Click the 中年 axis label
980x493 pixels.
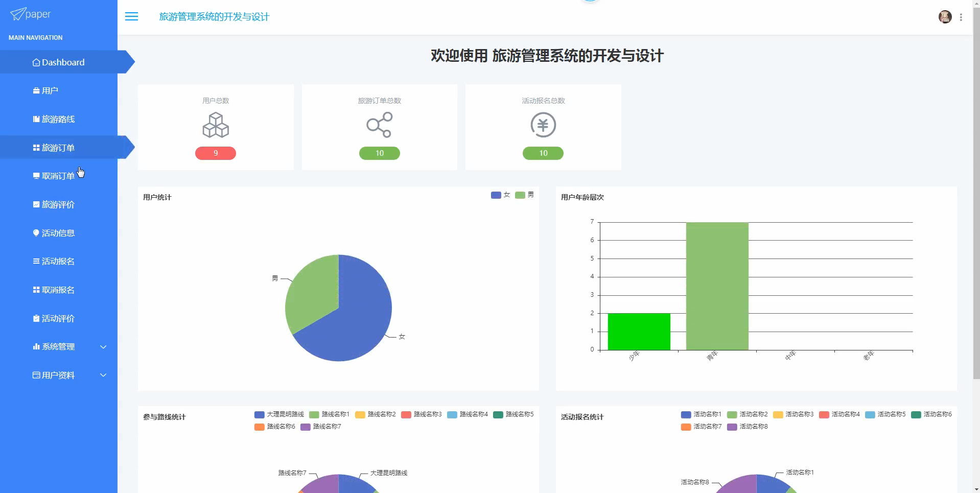(790, 356)
